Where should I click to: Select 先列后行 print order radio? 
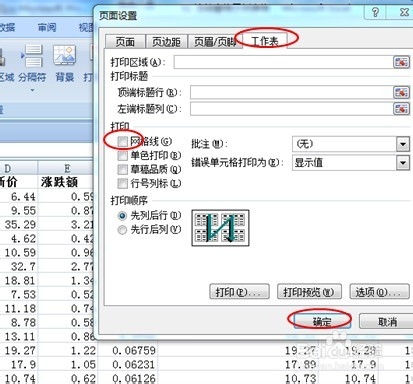(x=122, y=216)
